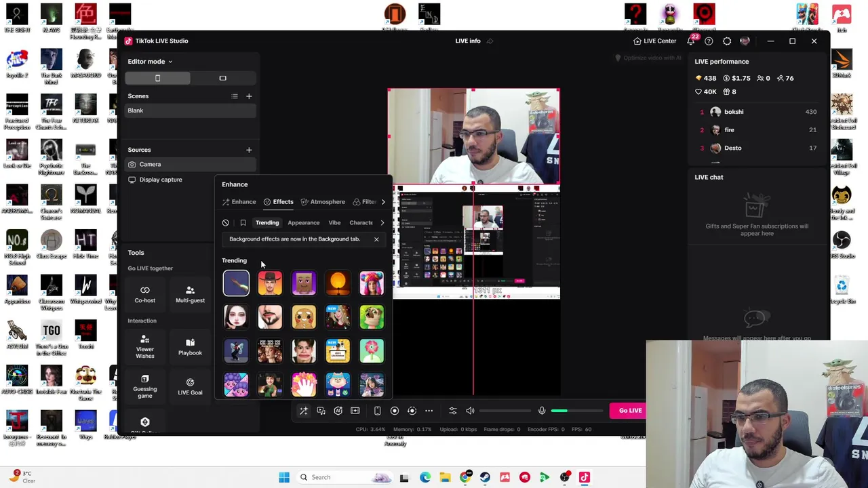Switch to the Filter tab

point(364,202)
